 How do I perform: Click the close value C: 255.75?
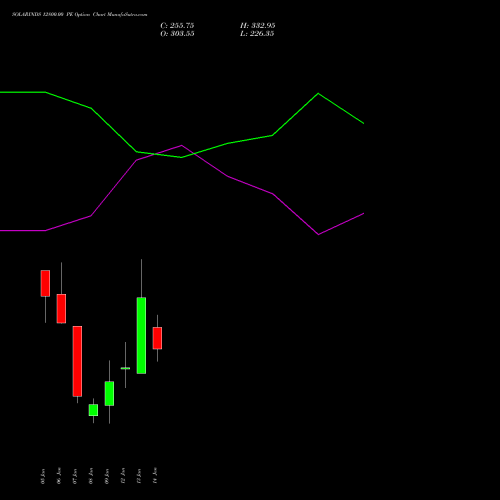tap(177, 26)
